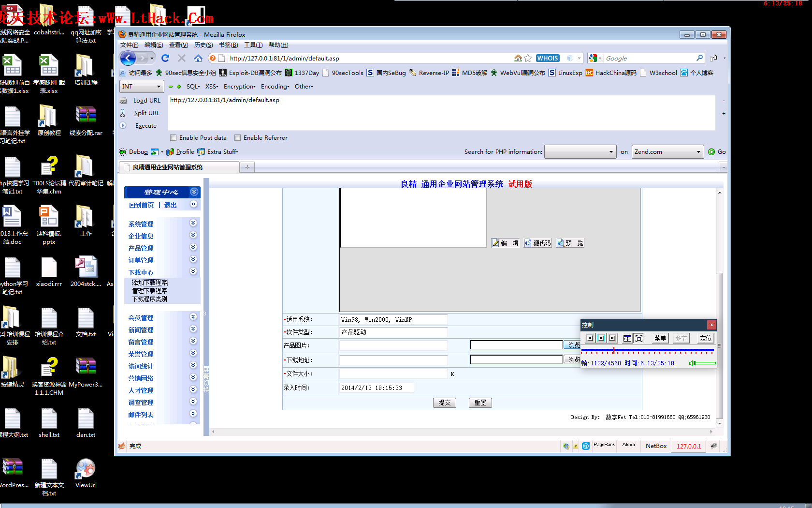
Task: Click the fullscreen icon in 控制 panel
Action: (x=639, y=338)
